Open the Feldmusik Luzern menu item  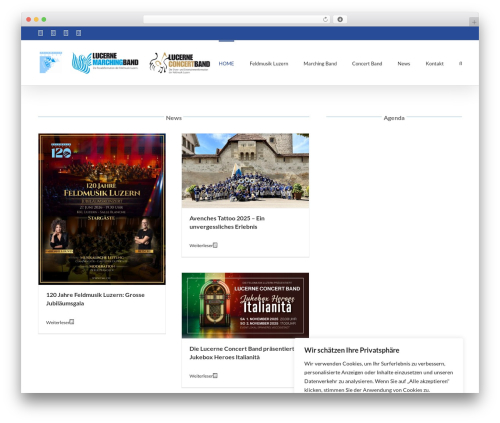(269, 63)
